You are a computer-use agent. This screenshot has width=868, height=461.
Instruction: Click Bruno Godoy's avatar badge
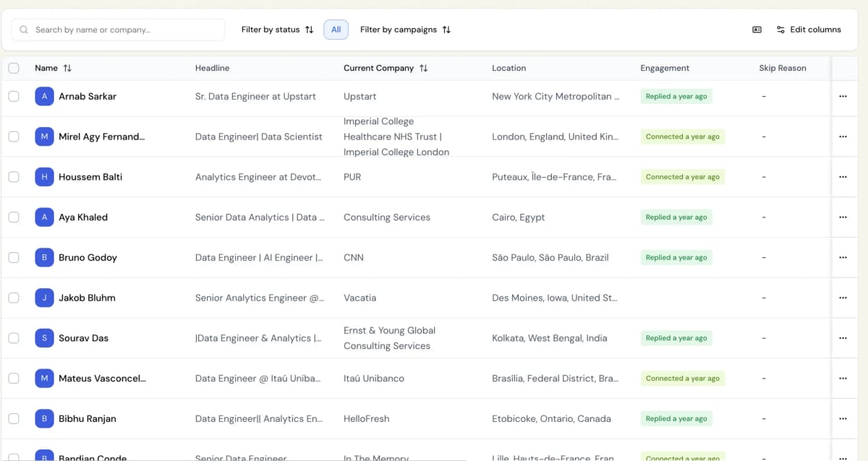44,258
